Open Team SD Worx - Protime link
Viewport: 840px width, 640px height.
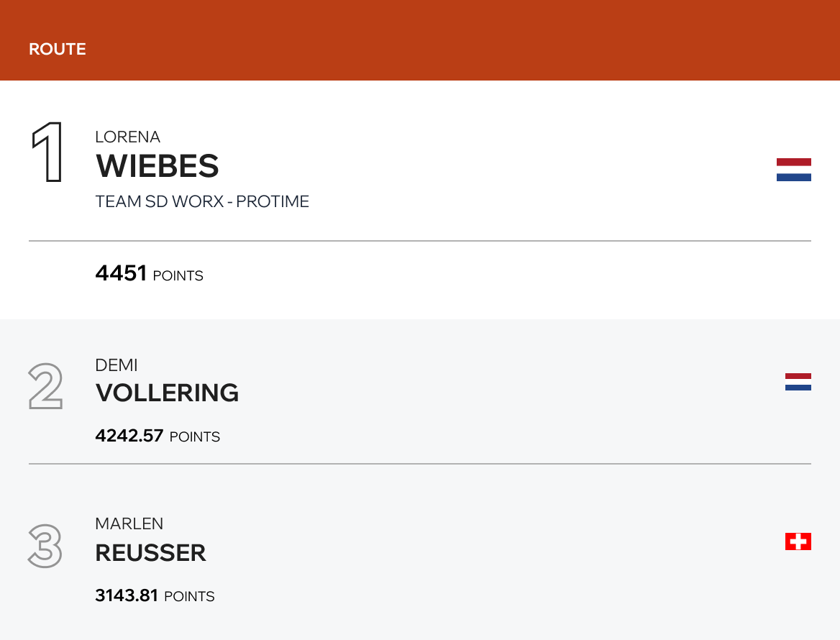coord(202,201)
